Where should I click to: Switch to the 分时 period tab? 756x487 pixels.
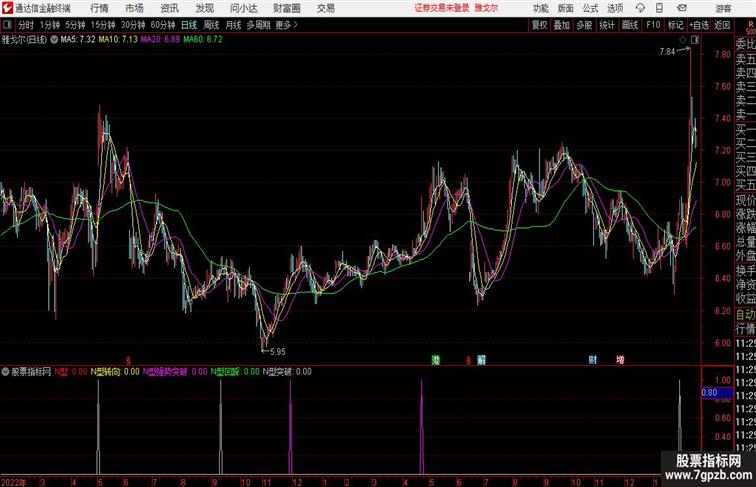point(26,25)
